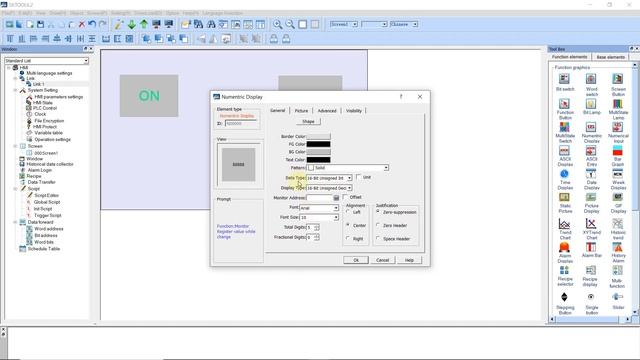Select Left alignment radio button
Image resolution: width=640 pixels, height=360 pixels.
[348, 212]
